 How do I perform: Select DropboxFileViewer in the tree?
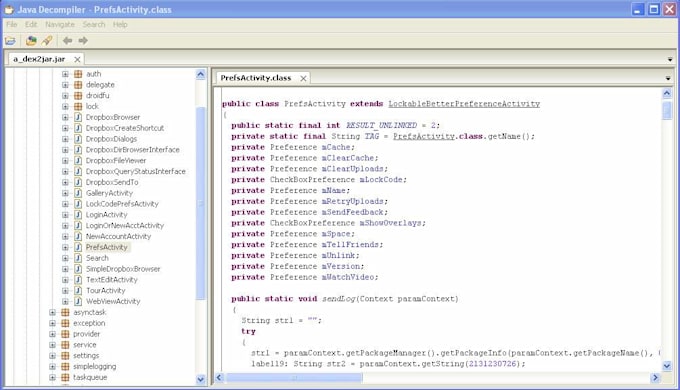116,161
